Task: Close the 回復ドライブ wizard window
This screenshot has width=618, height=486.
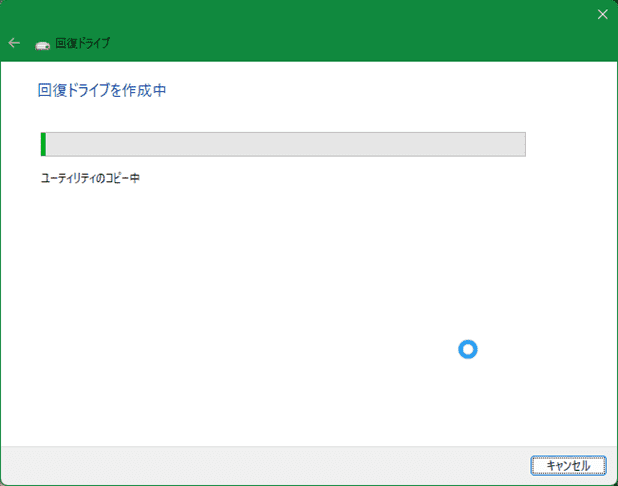Action: pyautogui.click(x=602, y=14)
